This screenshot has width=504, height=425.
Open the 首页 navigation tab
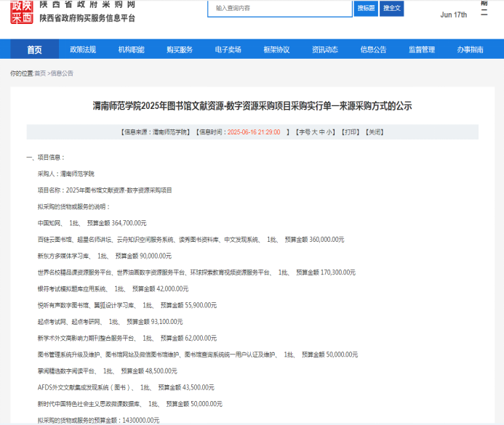[34, 49]
